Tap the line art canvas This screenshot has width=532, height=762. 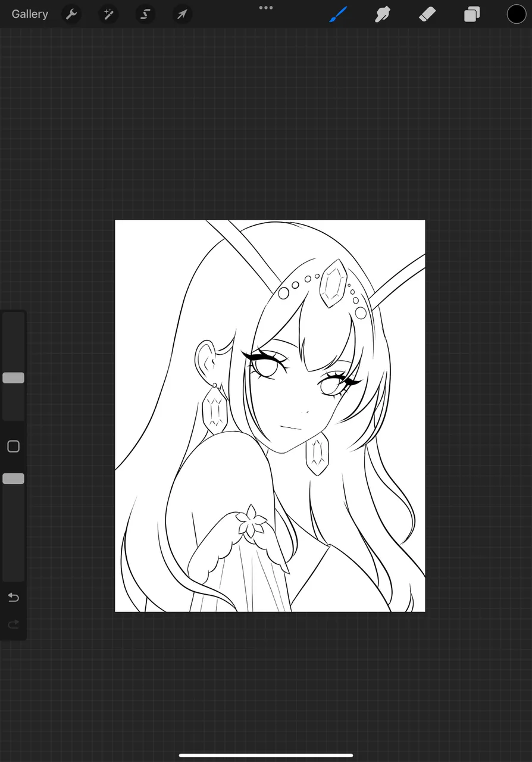coord(270,416)
